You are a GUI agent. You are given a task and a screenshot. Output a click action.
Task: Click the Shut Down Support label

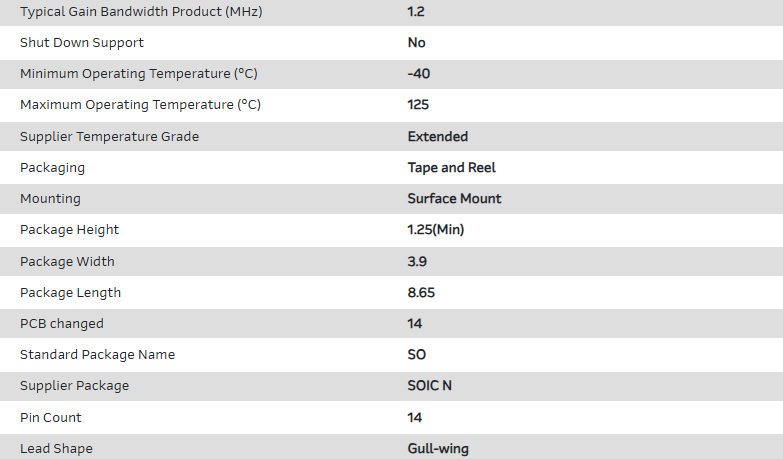(82, 42)
